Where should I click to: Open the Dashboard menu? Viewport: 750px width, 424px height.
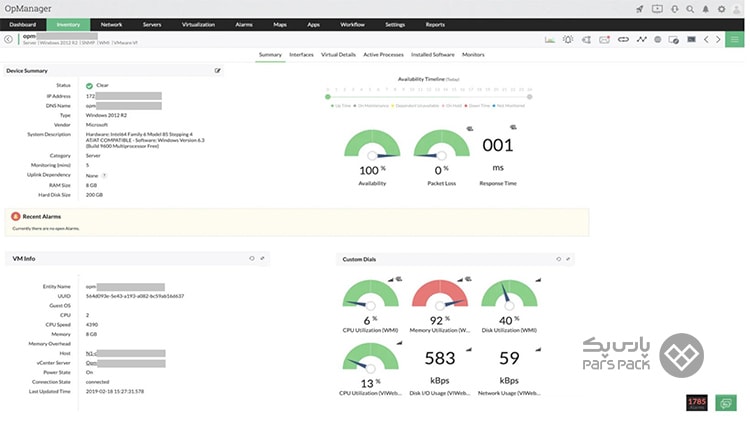22,24
